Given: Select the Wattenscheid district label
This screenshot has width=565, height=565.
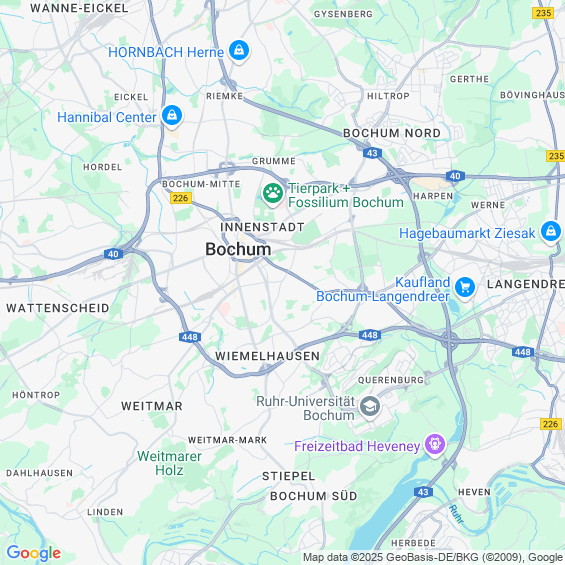Looking at the screenshot, I should [x=58, y=308].
